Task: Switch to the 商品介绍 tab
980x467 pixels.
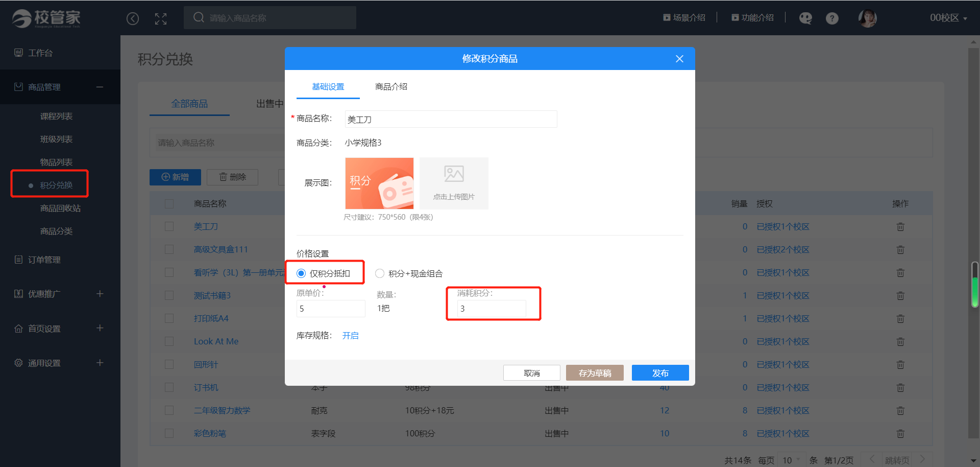Action: point(391,87)
